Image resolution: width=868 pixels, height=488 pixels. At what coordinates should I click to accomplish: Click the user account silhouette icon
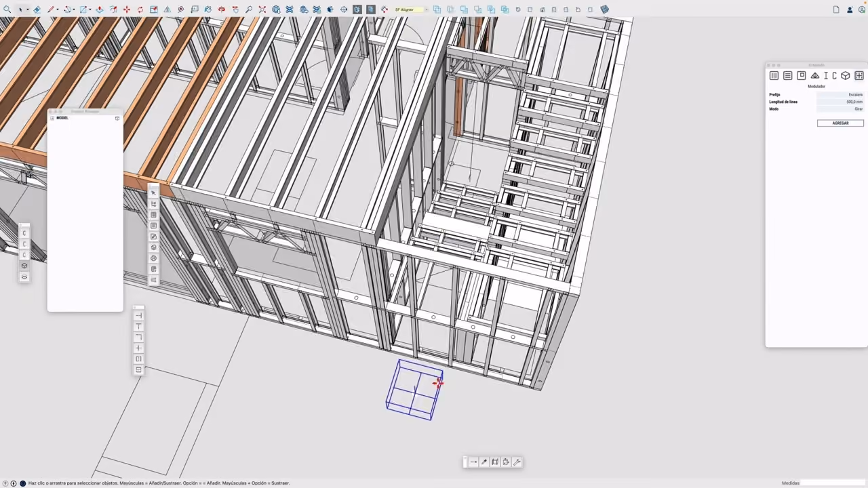coord(850,9)
